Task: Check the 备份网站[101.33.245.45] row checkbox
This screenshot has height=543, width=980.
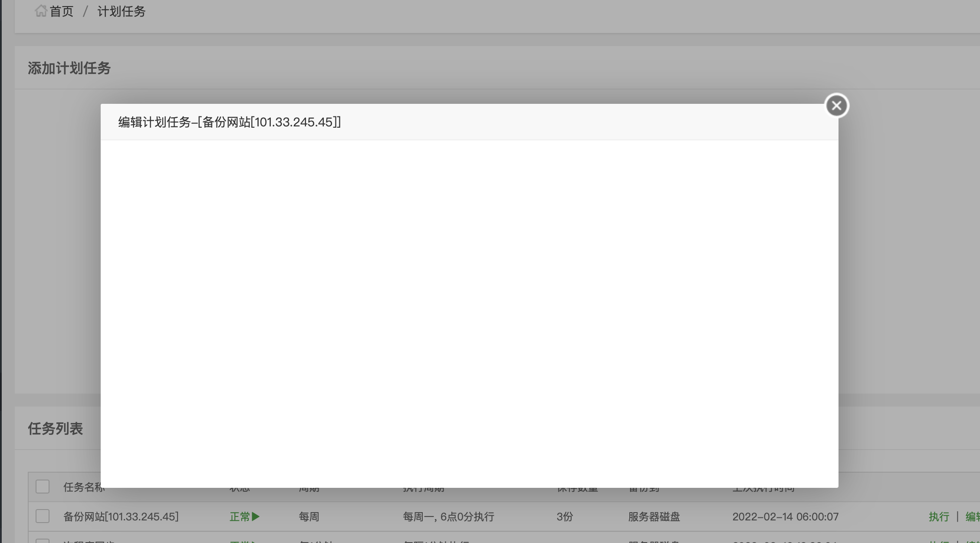Action: click(43, 516)
